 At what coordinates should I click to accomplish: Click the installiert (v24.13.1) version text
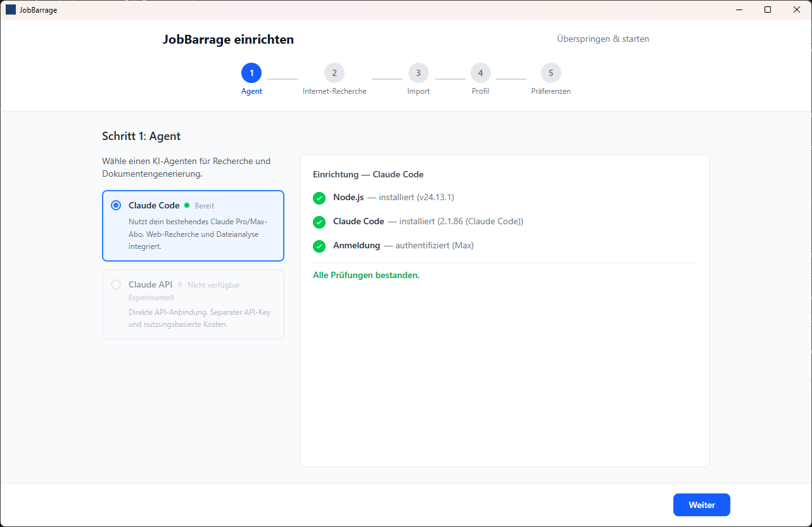click(416, 197)
